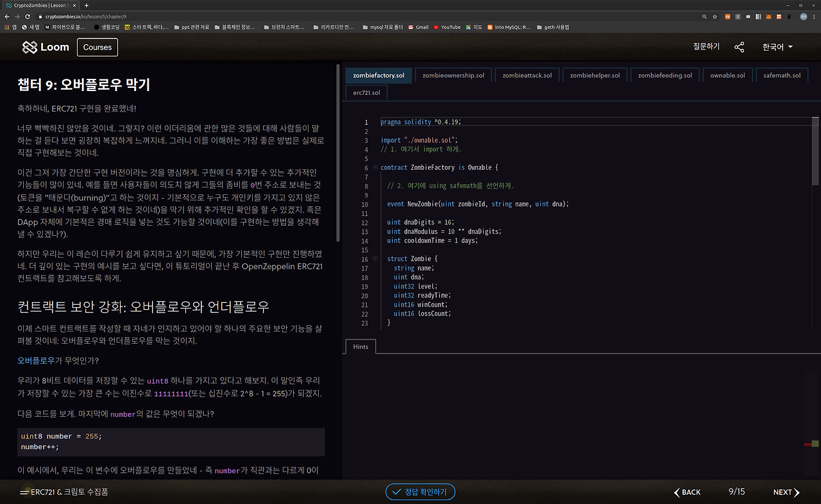821x504 pixels.
Task: Click the line 'uint cooldownTime = 1 days;'
Action: tap(432, 240)
